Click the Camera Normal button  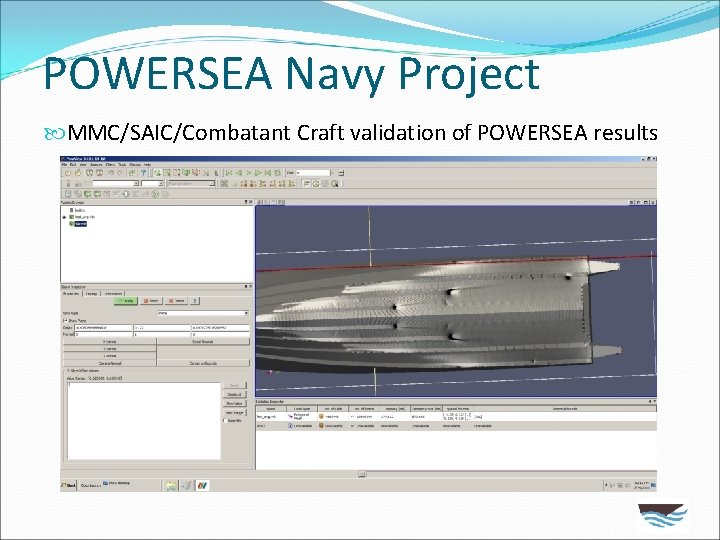point(110,363)
